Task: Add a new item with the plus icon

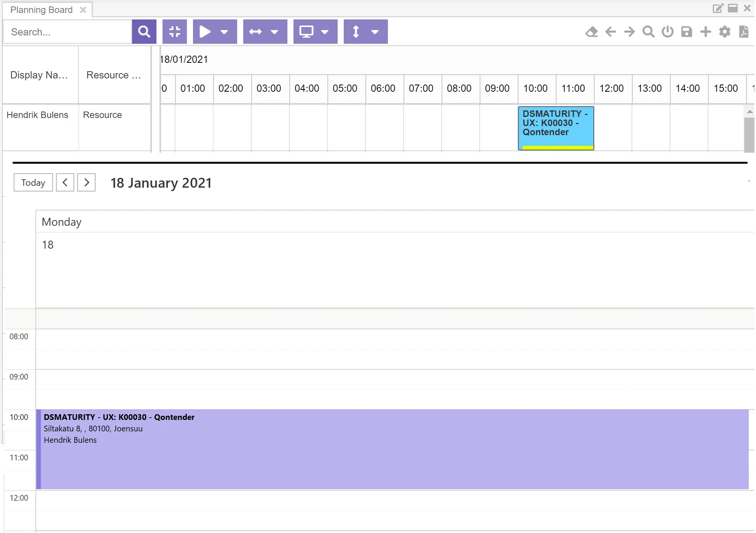Action: point(705,32)
